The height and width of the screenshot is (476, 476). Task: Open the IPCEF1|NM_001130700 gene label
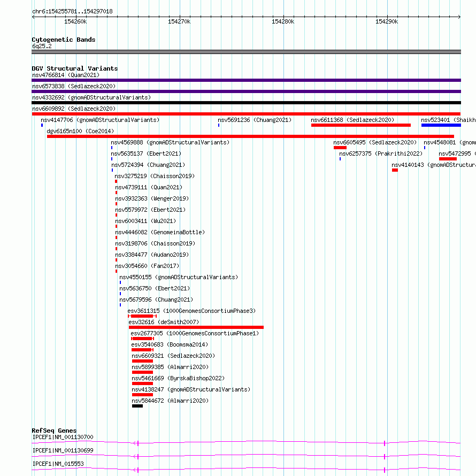[63, 437]
